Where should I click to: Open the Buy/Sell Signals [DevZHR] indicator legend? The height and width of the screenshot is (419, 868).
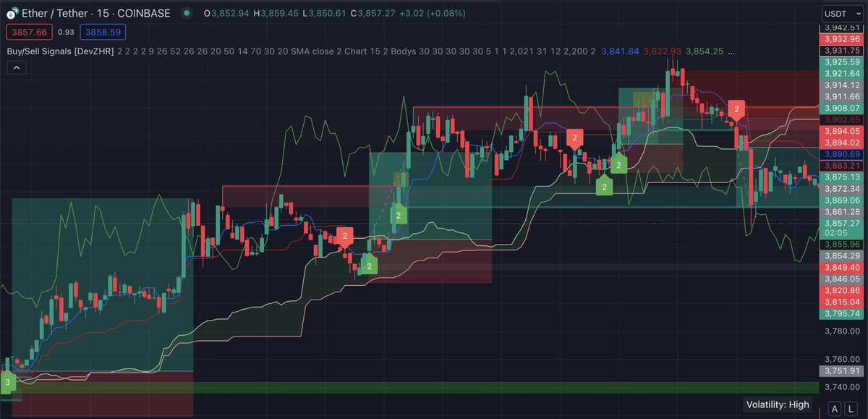pos(59,51)
